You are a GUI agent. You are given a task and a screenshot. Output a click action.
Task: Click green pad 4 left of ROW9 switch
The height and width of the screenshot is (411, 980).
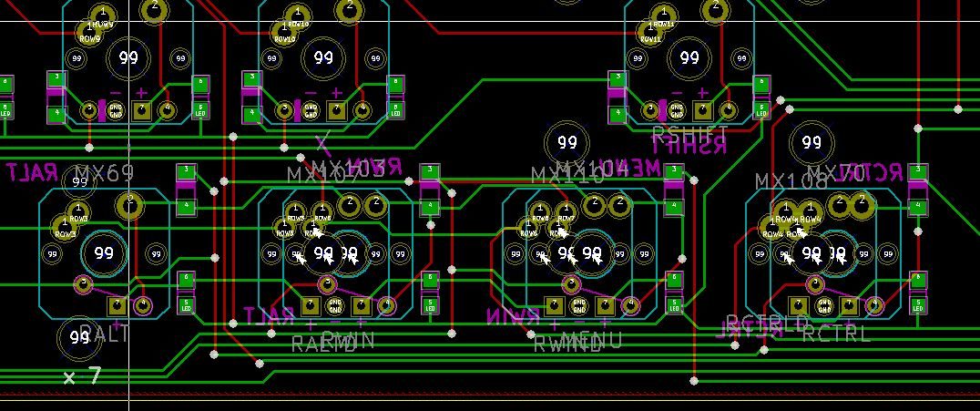click(56, 115)
